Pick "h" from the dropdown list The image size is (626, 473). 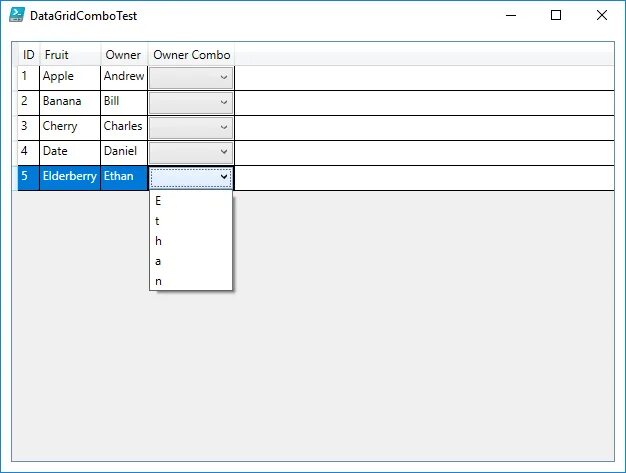pyautogui.click(x=191, y=241)
